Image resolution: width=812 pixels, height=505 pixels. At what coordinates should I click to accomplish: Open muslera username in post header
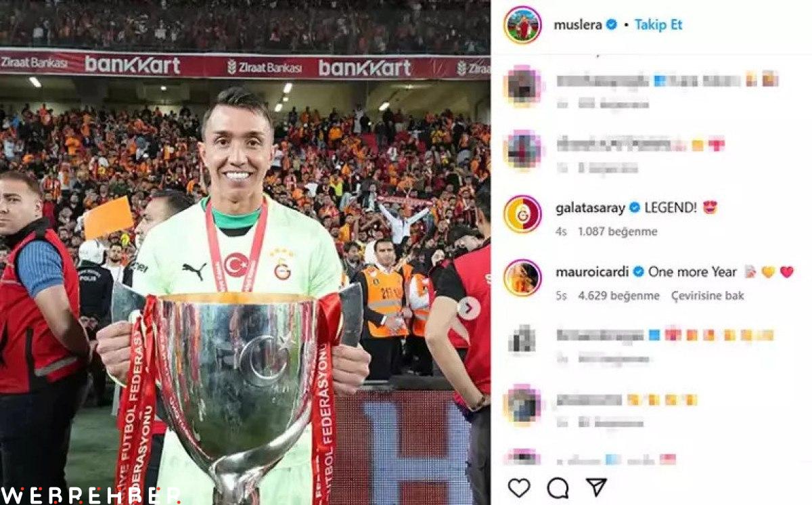578,25
